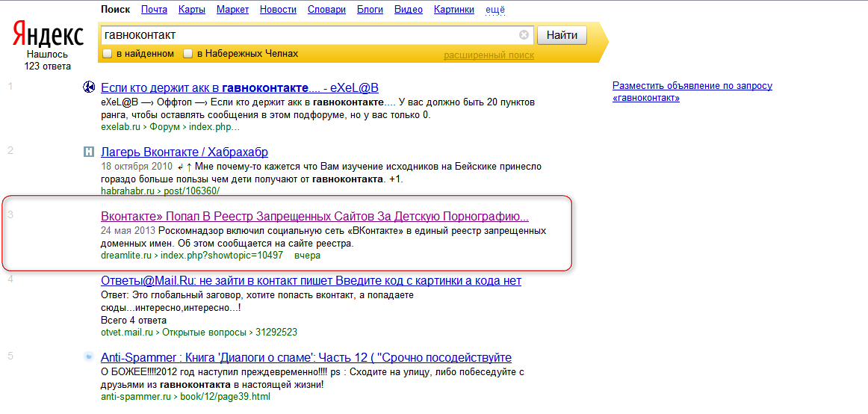The width and height of the screenshot is (868, 414).
Task: Click the otvet.mail.ru green URL
Action: (127, 333)
